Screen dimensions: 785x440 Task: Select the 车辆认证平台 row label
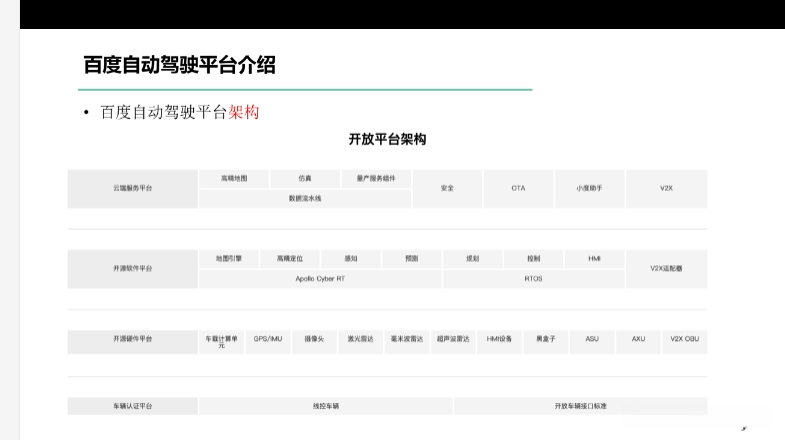click(x=133, y=406)
